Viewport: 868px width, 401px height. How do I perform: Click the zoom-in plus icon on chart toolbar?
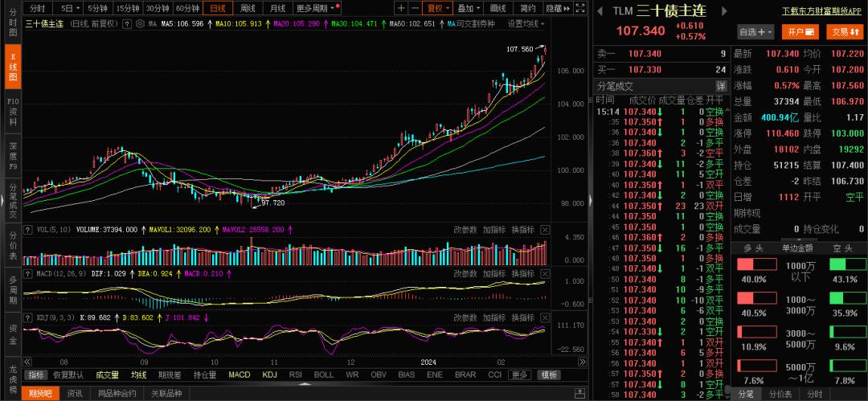(402, 8)
